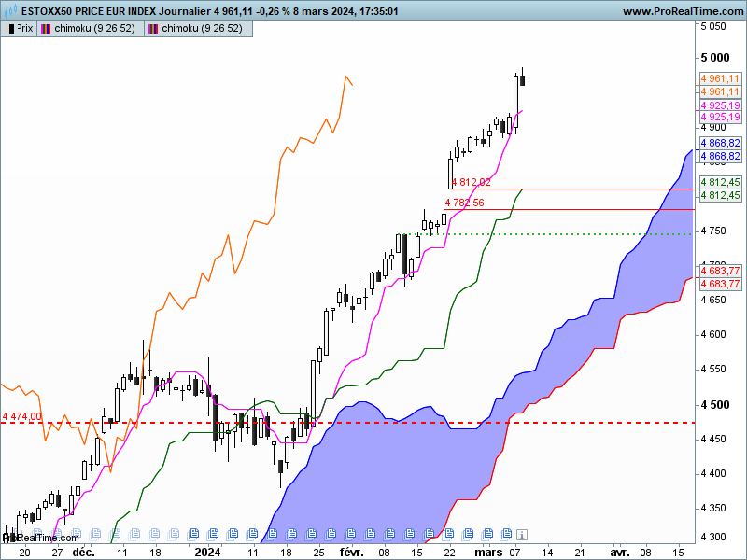This screenshot has width=747, height=560.
Task: Click the upper red 4 683,77 price tag
Action: pyautogui.click(x=720, y=271)
